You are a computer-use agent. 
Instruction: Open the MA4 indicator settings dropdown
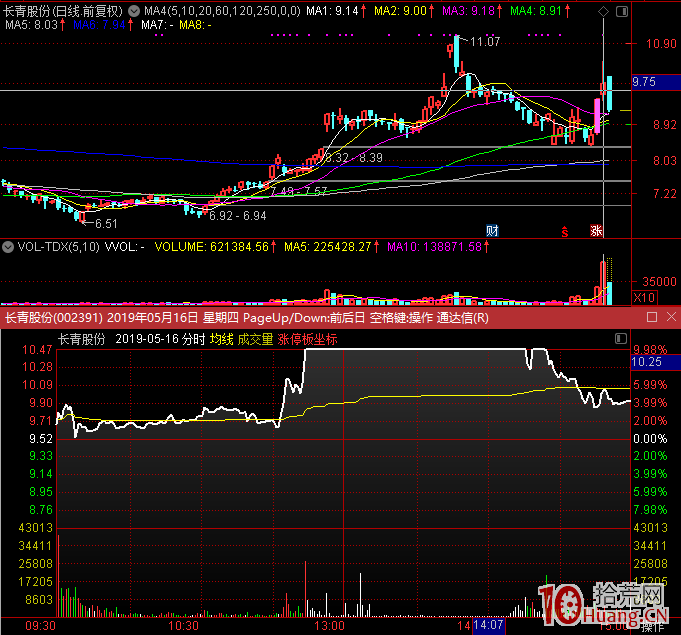[134, 11]
